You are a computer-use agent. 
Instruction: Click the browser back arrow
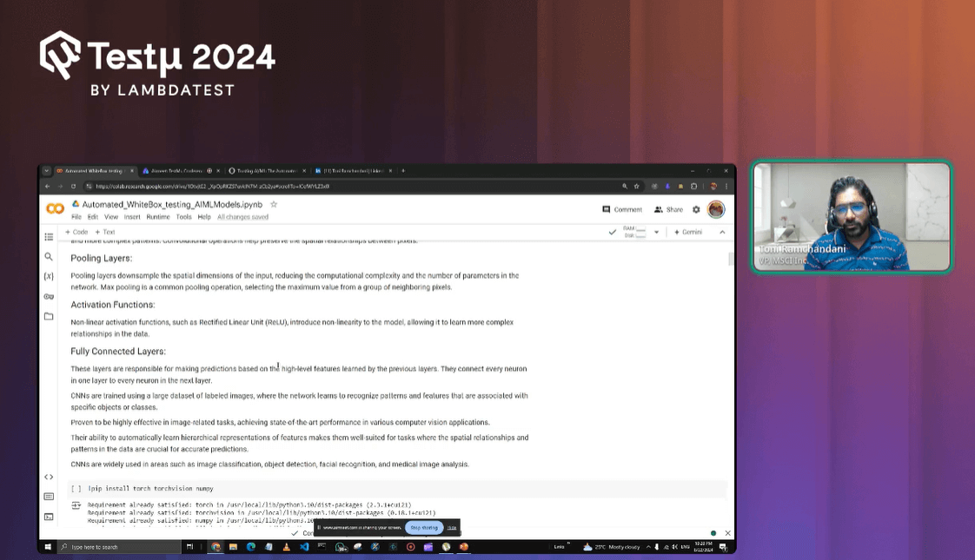[47, 186]
